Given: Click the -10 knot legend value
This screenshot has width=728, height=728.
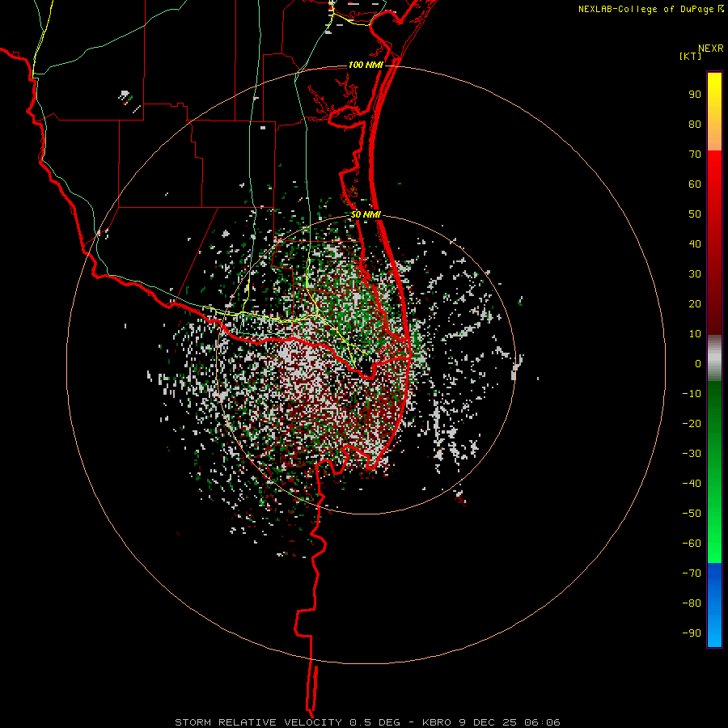Looking at the screenshot, I should point(692,394).
